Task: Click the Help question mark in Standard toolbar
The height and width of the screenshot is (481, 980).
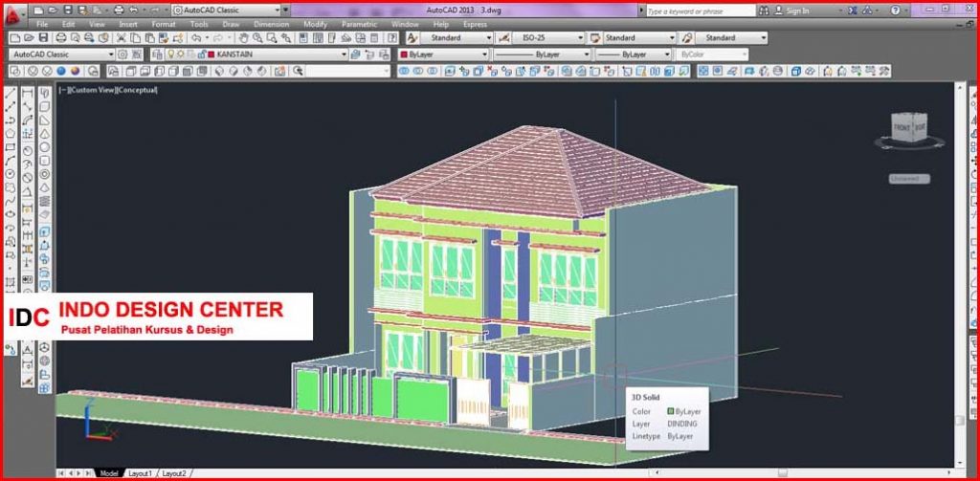Action: [391, 38]
